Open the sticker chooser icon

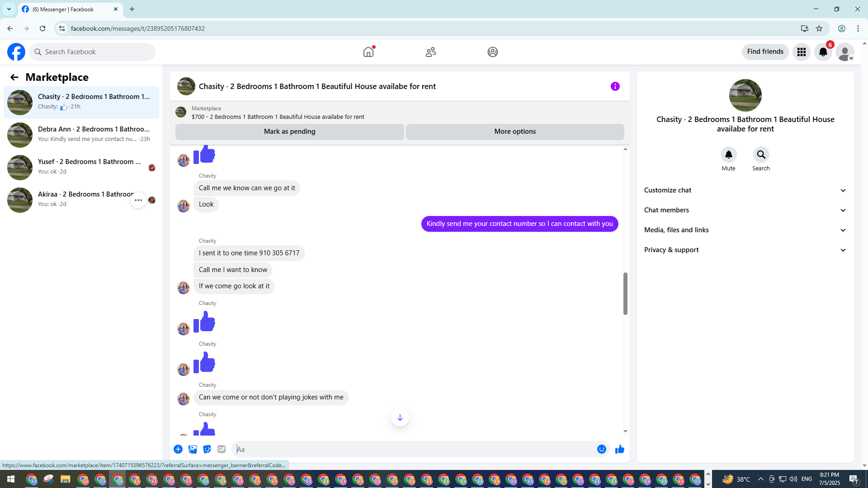coord(207,449)
